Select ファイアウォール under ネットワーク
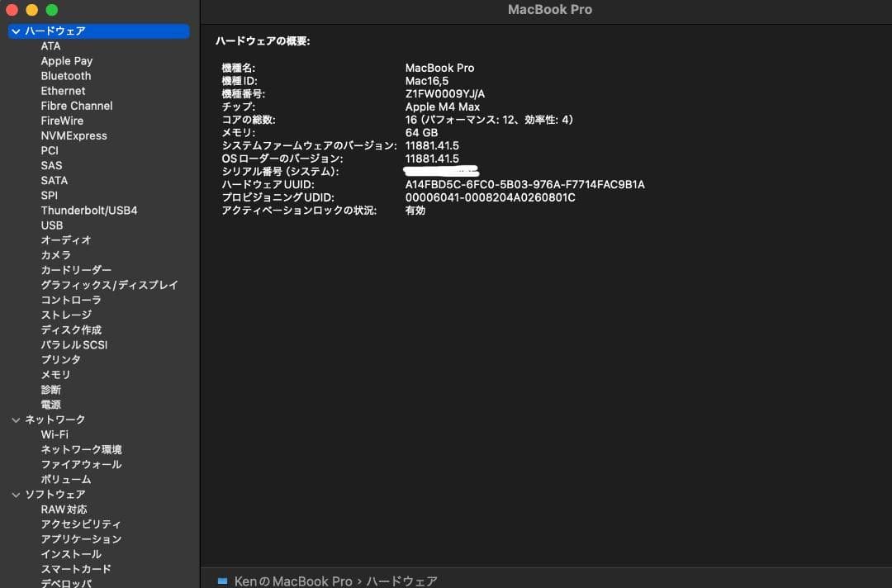This screenshot has height=588, width=892. 80,464
